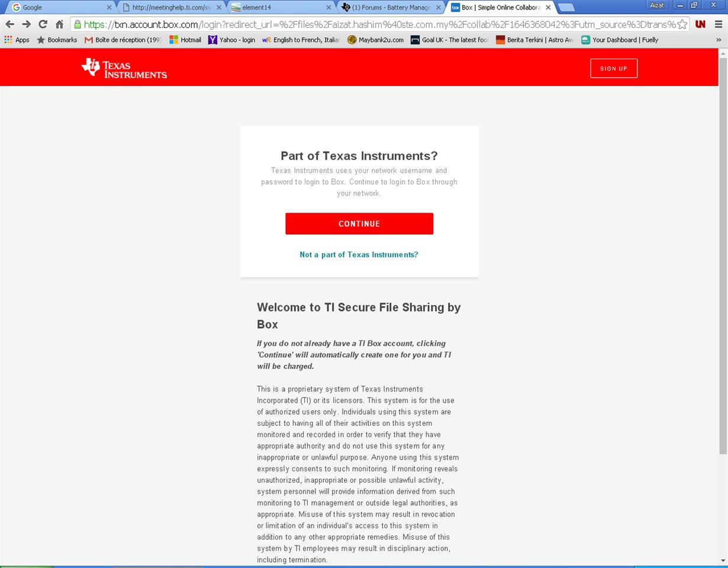728x568 pixels.
Task: Open the English to French bookmark
Action: (301, 40)
